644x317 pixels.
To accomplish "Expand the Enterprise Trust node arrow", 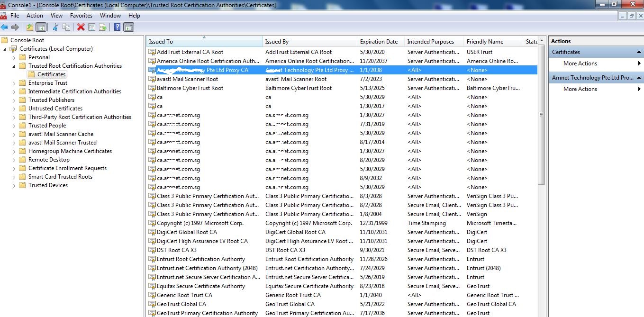I will coord(14,83).
